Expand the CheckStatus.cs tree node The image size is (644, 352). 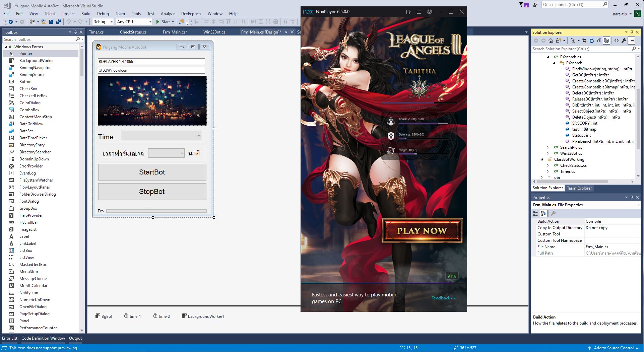tap(548, 165)
